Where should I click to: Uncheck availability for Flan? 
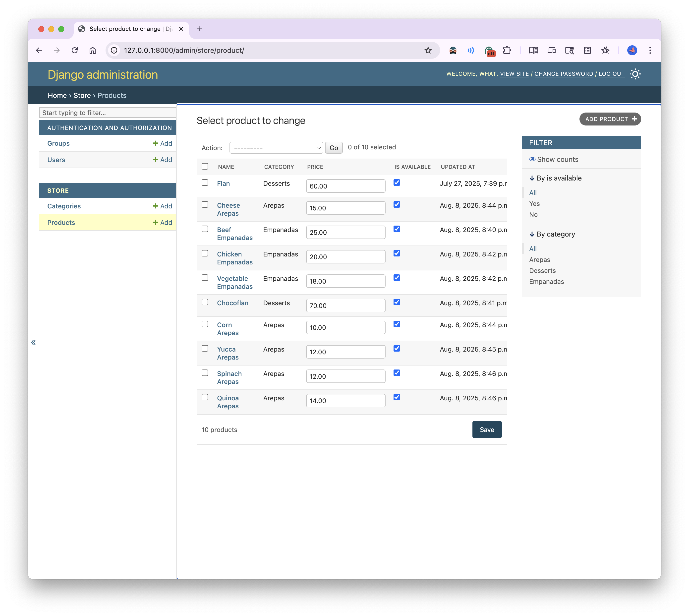[396, 183]
